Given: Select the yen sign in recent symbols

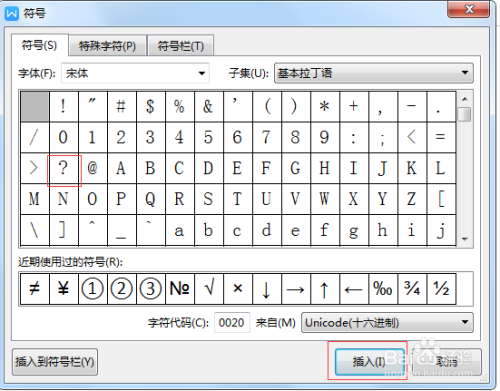Looking at the screenshot, I should tap(64, 289).
